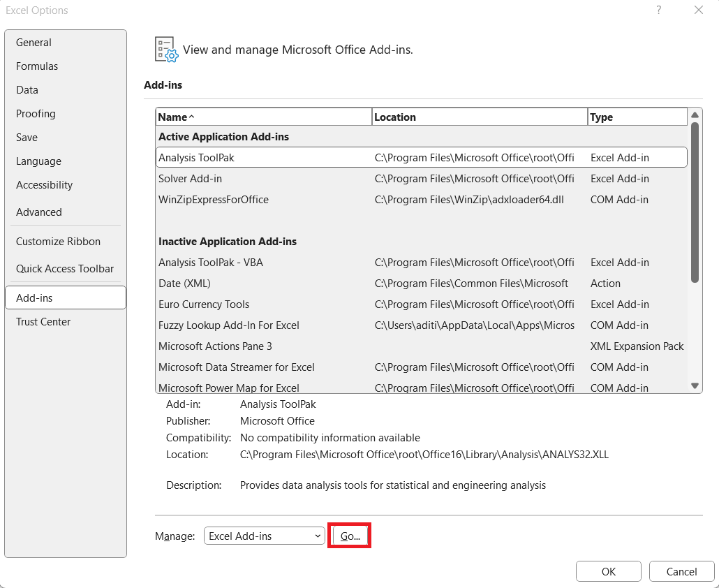Select the Add-ins category
The image size is (719, 588).
pos(66,297)
